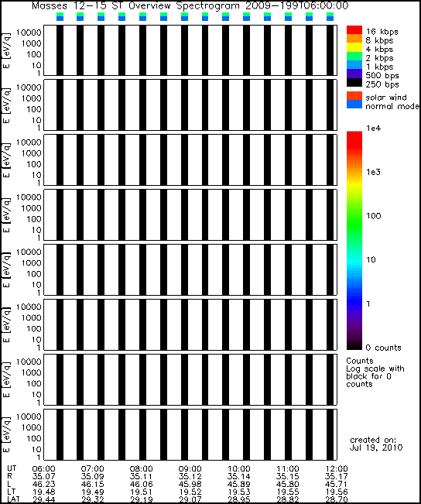Click the LT value 19.55

click(288, 492)
